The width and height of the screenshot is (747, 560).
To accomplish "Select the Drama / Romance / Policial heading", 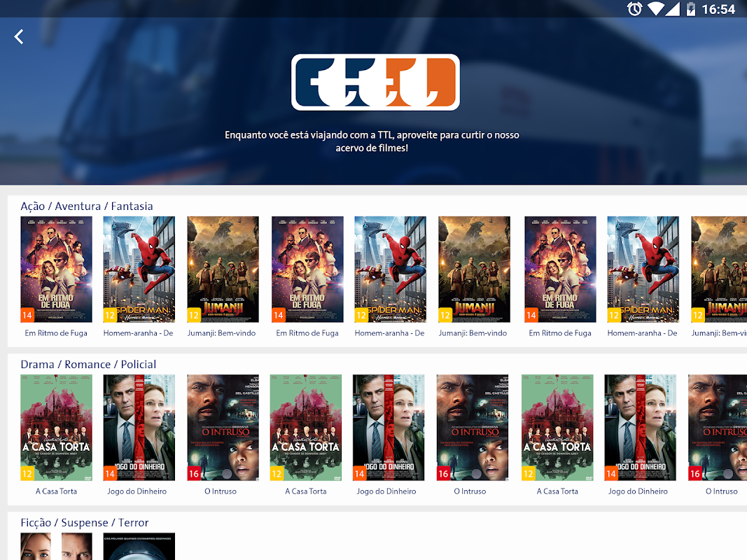I will click(88, 364).
